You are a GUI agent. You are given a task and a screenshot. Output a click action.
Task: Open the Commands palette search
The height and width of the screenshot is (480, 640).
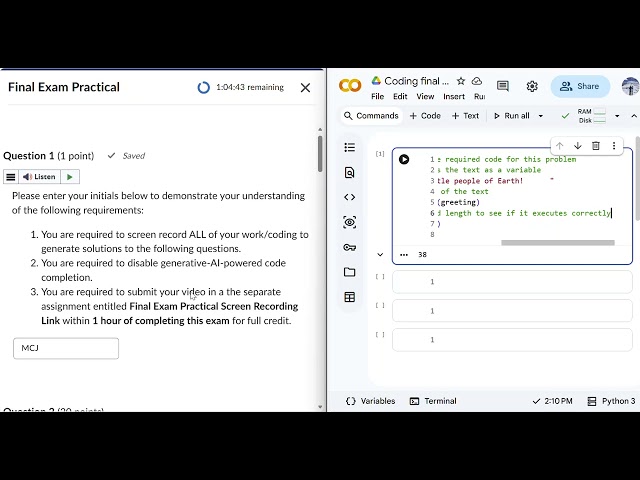(x=371, y=116)
